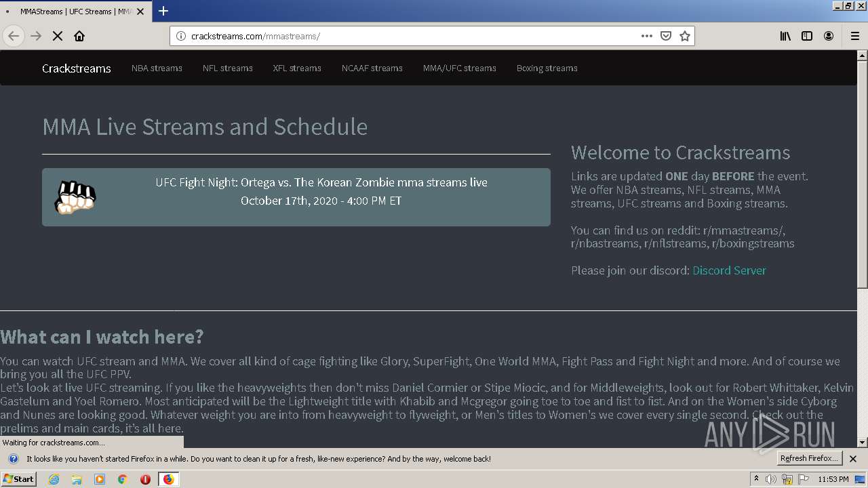
Task: Open NCAAF streams nav item
Action: coord(372,68)
